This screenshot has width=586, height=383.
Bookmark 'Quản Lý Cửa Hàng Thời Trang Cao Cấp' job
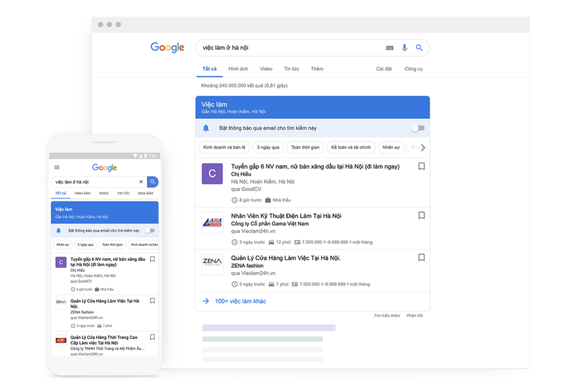(152, 337)
